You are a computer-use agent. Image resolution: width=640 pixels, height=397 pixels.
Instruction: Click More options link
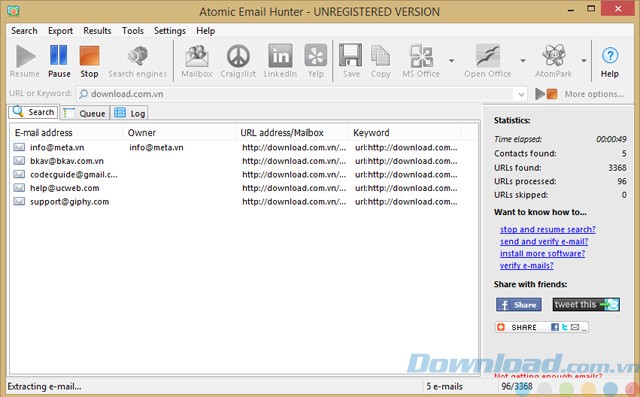click(594, 94)
